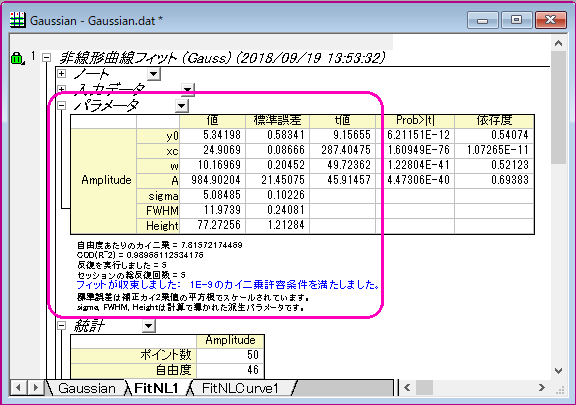Click the Amplitude header in the statistics table
This screenshot has height=405, width=576.
[x=230, y=340]
